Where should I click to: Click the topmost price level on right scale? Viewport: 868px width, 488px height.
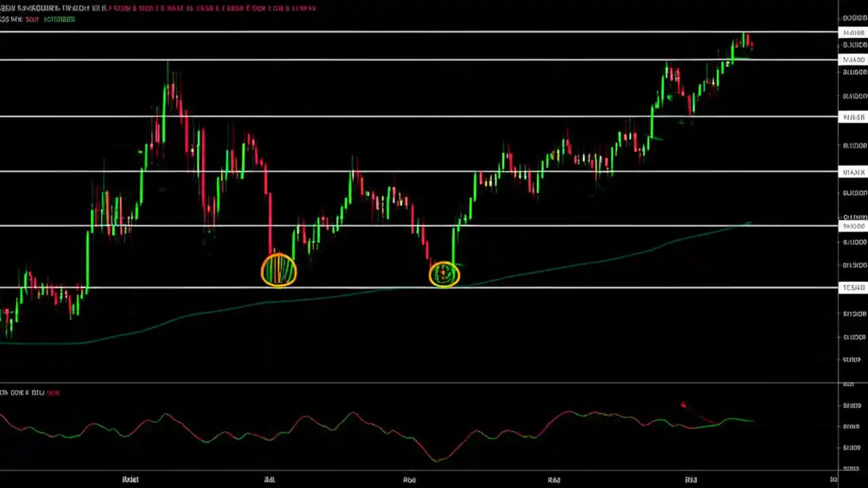tap(853, 18)
